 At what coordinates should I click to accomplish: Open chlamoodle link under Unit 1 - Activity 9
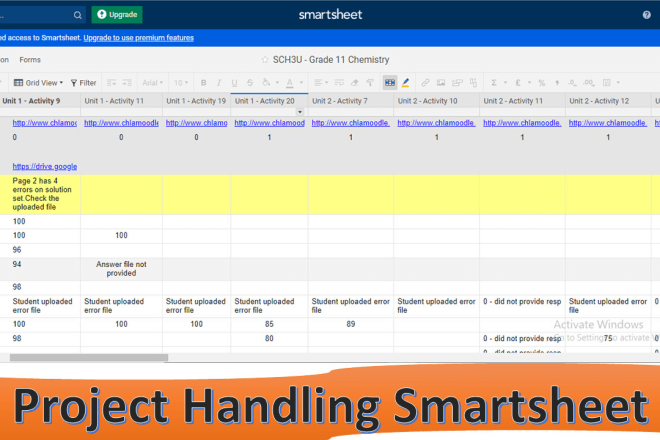click(45, 123)
